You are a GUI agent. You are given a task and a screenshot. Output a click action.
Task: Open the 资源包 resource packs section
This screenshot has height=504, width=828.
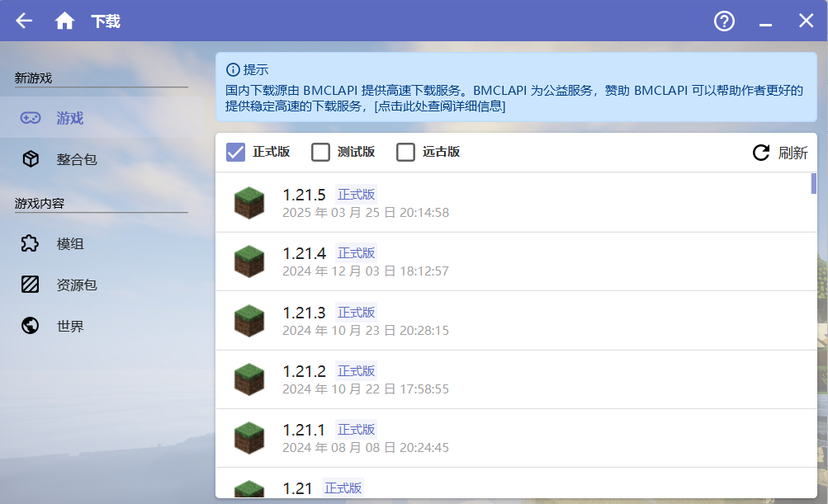pyautogui.click(x=102, y=285)
